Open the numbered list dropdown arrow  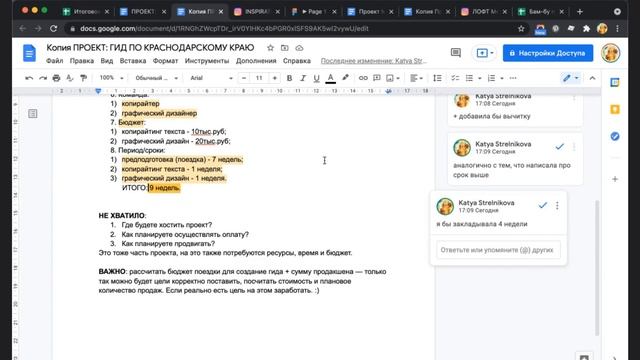502,78
